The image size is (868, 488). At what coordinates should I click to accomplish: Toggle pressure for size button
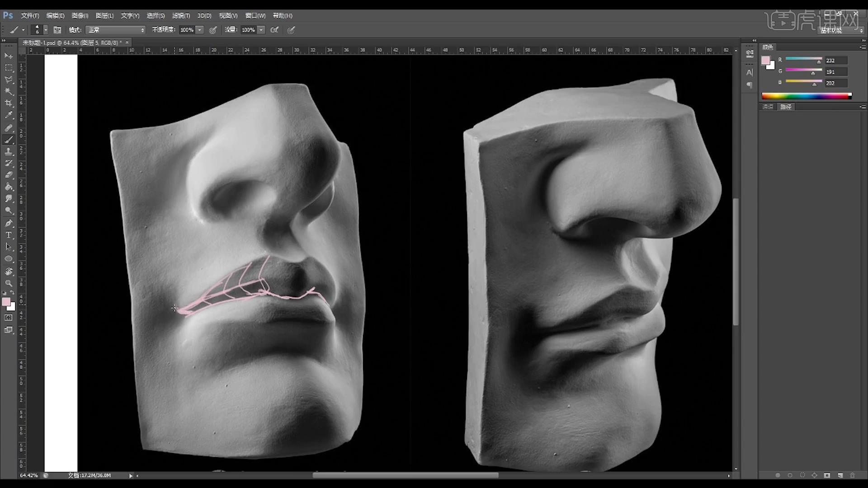coord(291,30)
